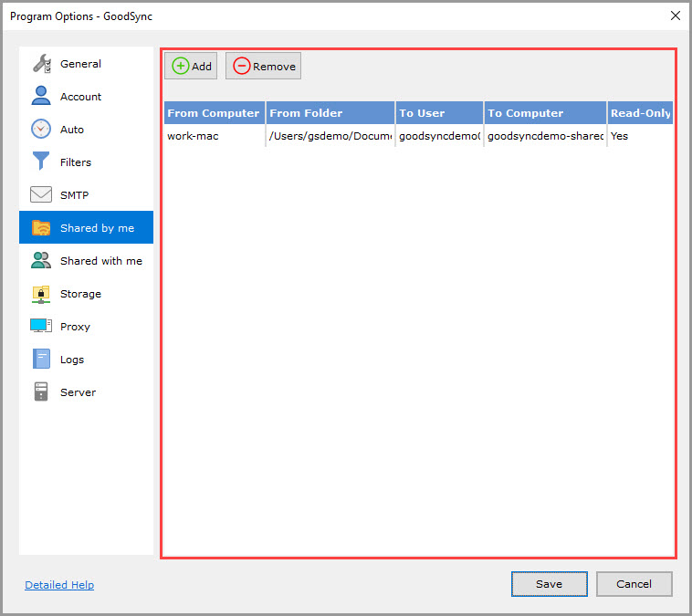Image resolution: width=692 pixels, height=616 pixels.
Task: Sort by Read-Only column header
Action: tap(640, 113)
